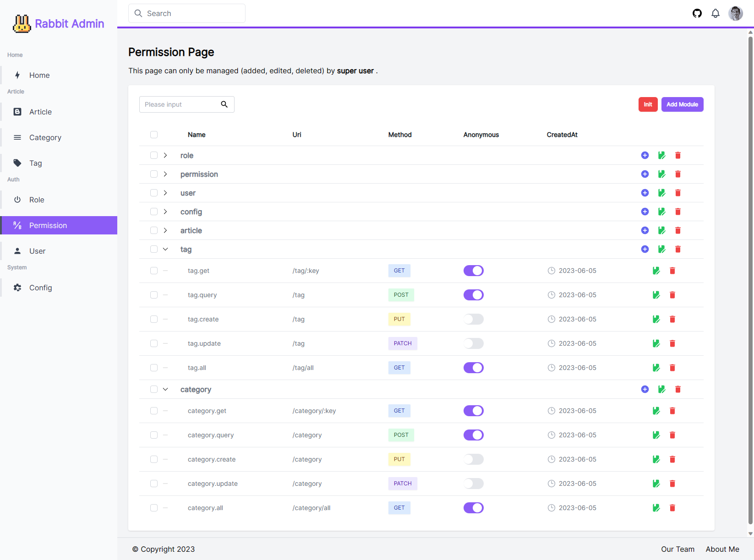This screenshot has height=560, width=754.
Task: Edit the tag.get permission
Action: (x=656, y=271)
